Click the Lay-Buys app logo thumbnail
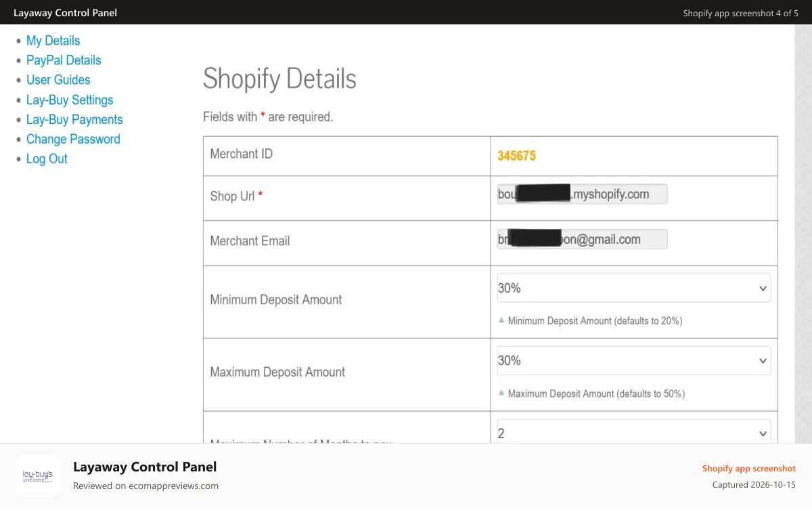812x508 pixels. coord(38,475)
